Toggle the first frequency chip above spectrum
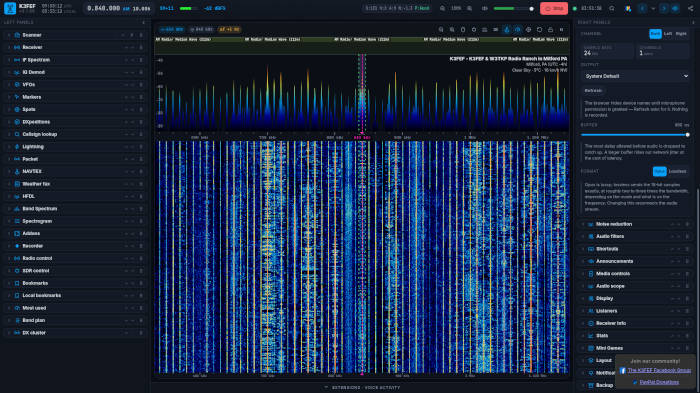The image size is (700, 393). point(172,29)
